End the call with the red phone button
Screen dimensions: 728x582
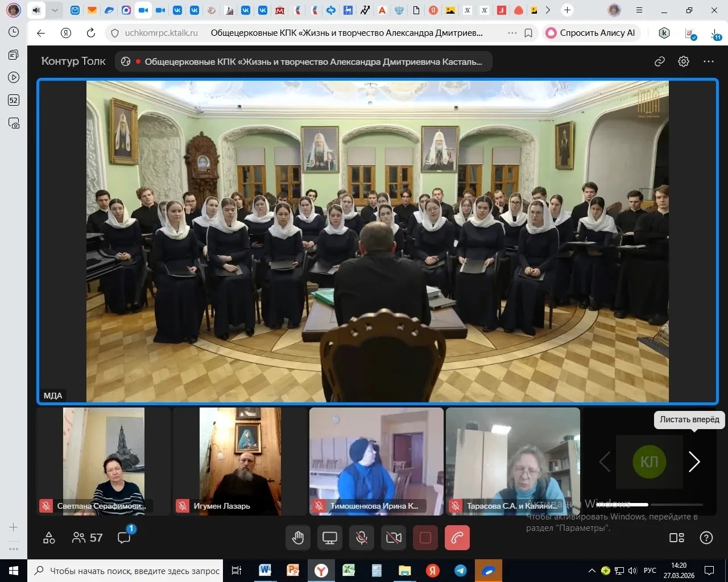tap(457, 538)
